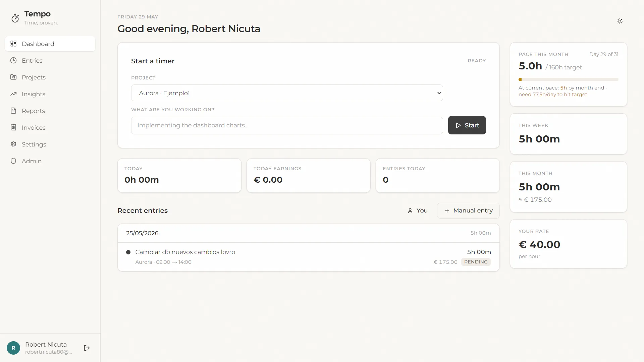The width and height of the screenshot is (644, 362).
Task: Open the Projects section
Action: coord(50,77)
